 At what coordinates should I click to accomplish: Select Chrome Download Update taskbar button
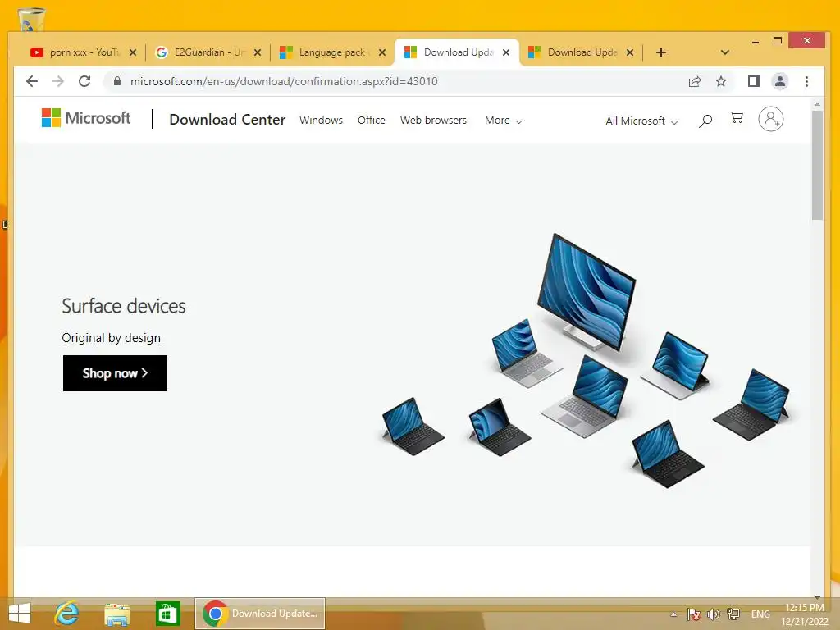point(260,614)
